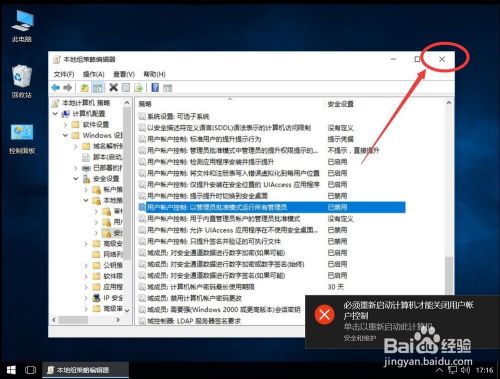
Task: Expand the 公钥 tree node arrow
Action: (86, 266)
